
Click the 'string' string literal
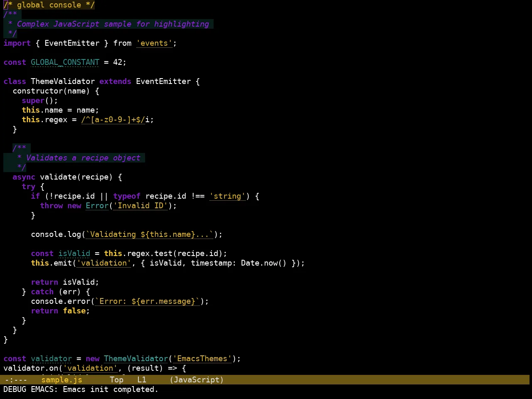[227, 196]
